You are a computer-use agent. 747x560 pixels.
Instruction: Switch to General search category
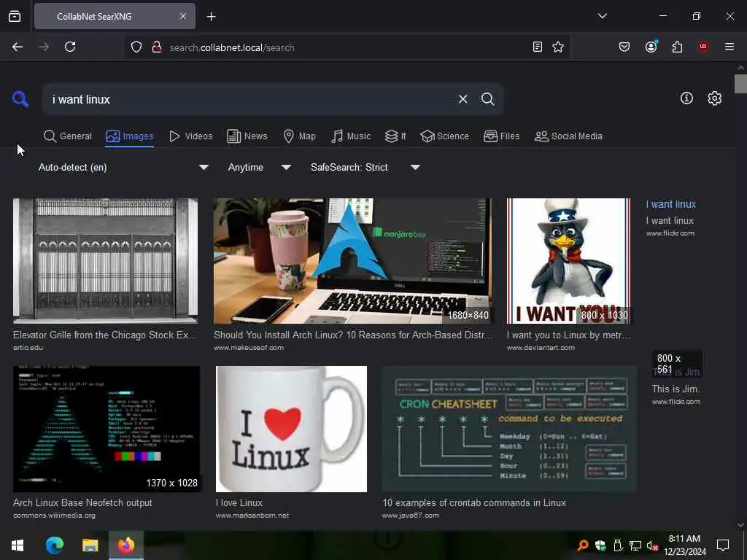(x=68, y=136)
